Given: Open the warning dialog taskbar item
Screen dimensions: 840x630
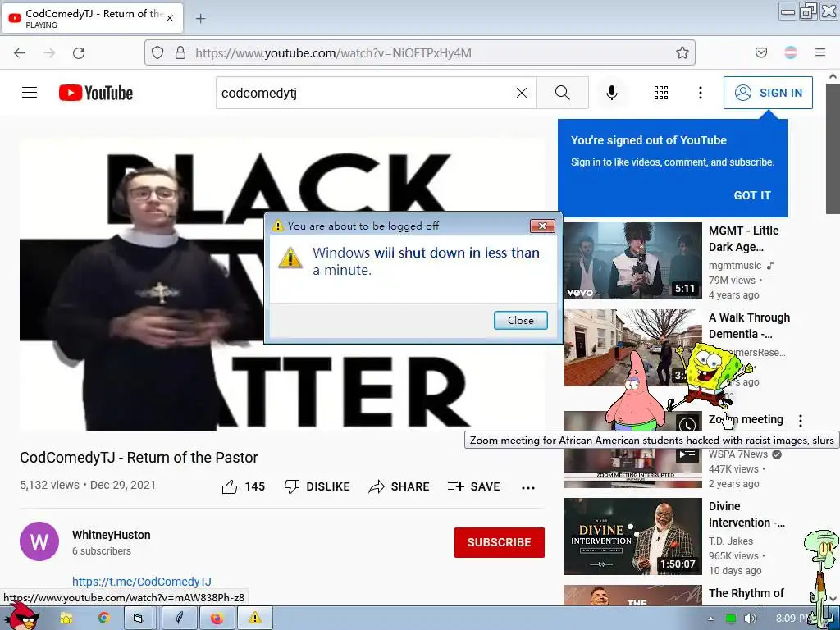Looking at the screenshot, I should coord(255,619).
